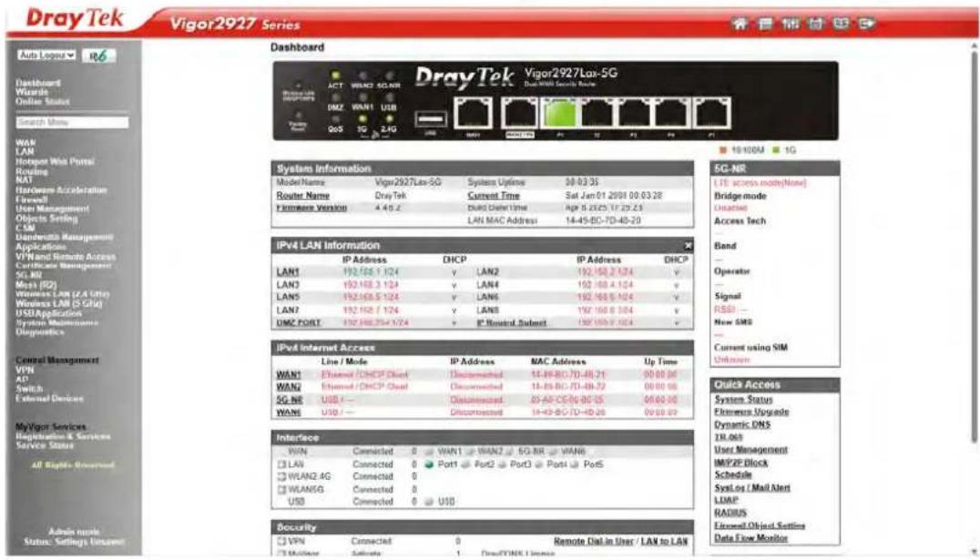
Task: Click the Firmware Version link
Action: (311, 208)
